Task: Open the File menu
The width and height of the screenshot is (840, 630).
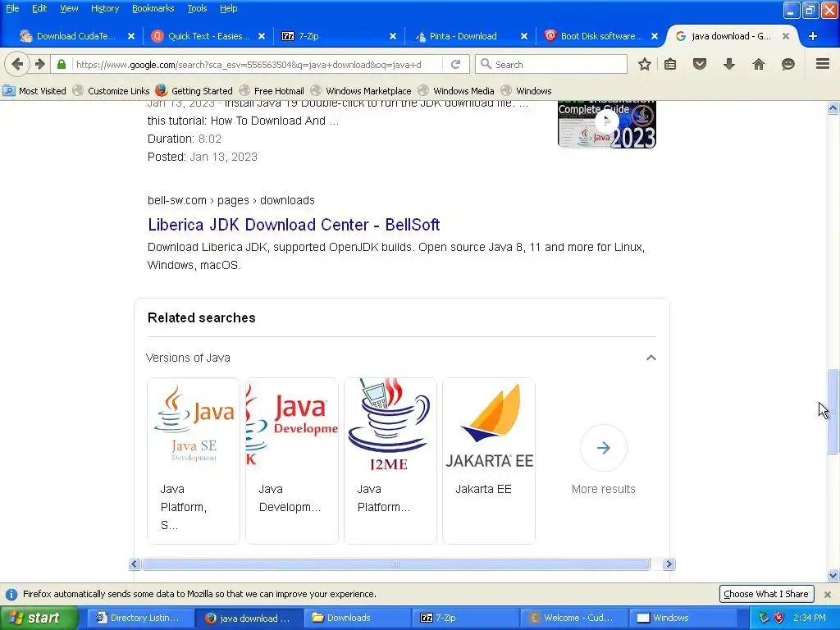Action: tap(12, 8)
